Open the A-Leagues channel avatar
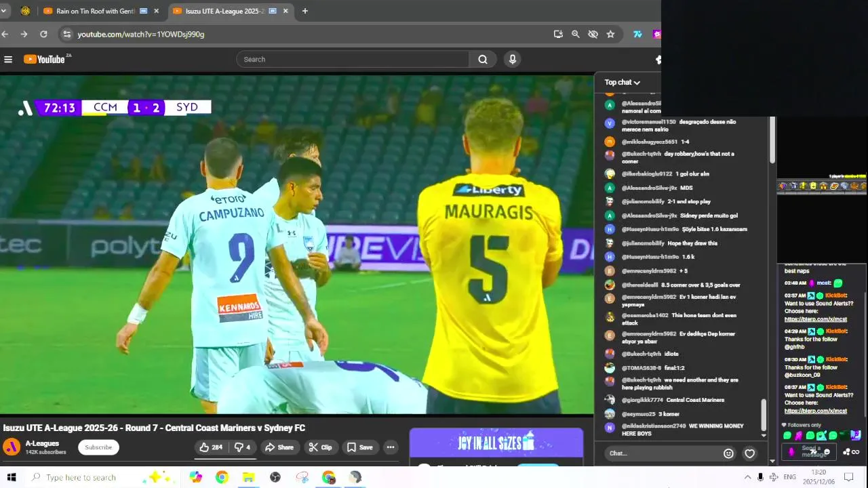Image resolution: width=868 pixels, height=488 pixels. coord(12,447)
